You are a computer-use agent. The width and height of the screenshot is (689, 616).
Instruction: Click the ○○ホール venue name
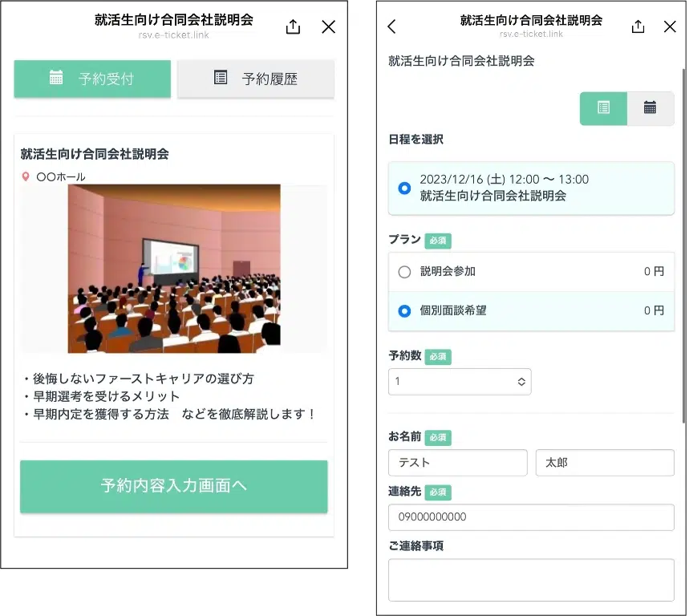[x=61, y=176]
